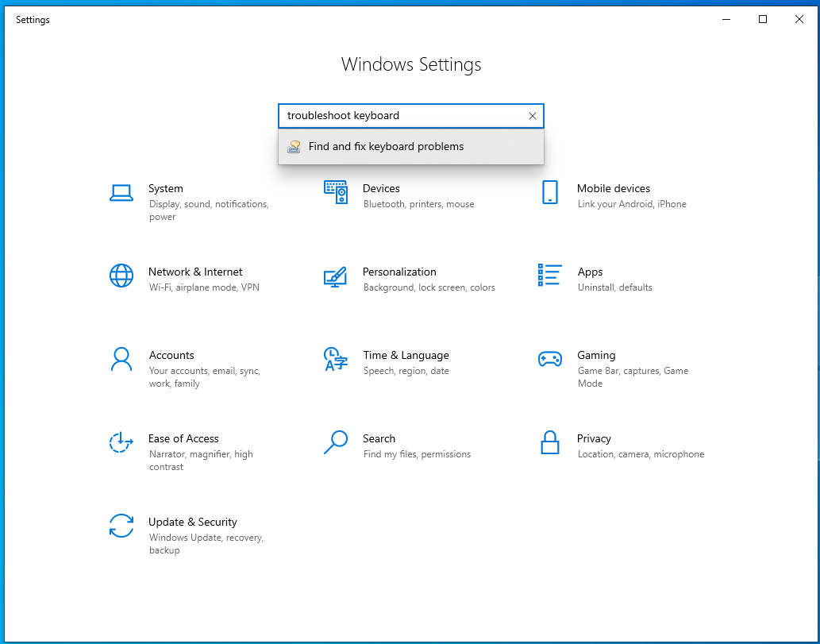Maximize the Settings window

coord(763,19)
